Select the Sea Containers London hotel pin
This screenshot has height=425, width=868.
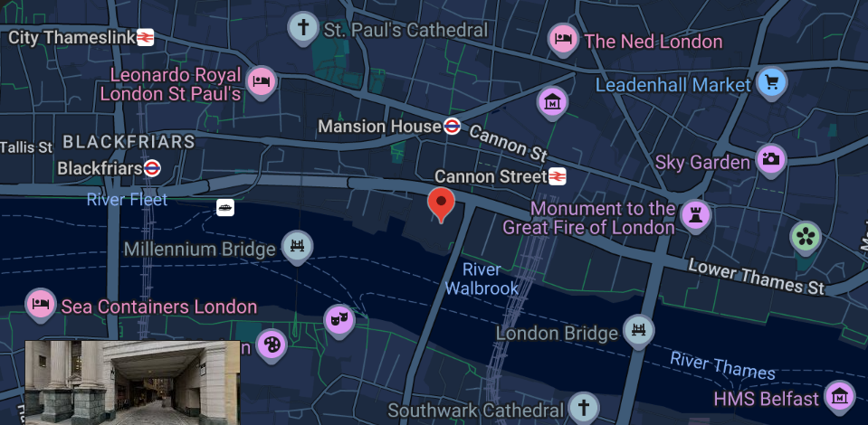pos(41,305)
